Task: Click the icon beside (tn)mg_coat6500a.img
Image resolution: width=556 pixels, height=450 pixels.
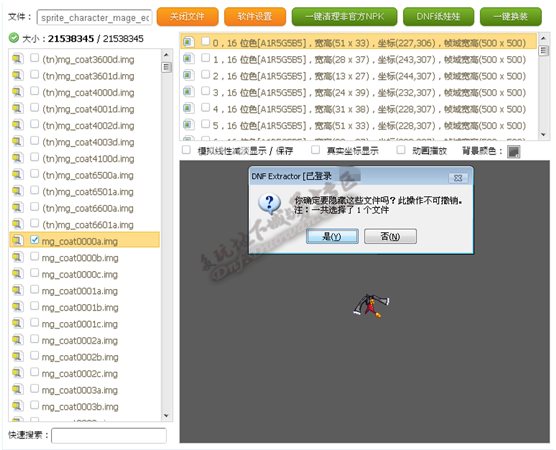Action: coord(17,174)
